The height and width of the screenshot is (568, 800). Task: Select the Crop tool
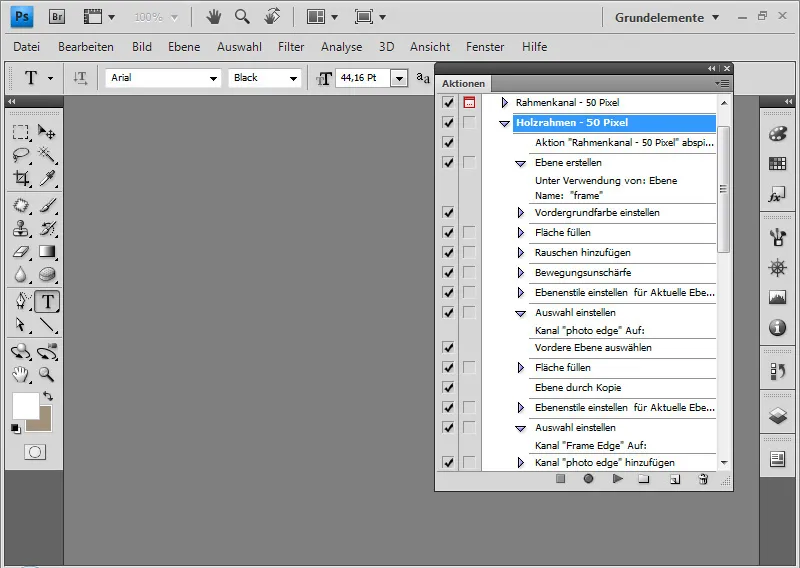pyautogui.click(x=20, y=178)
